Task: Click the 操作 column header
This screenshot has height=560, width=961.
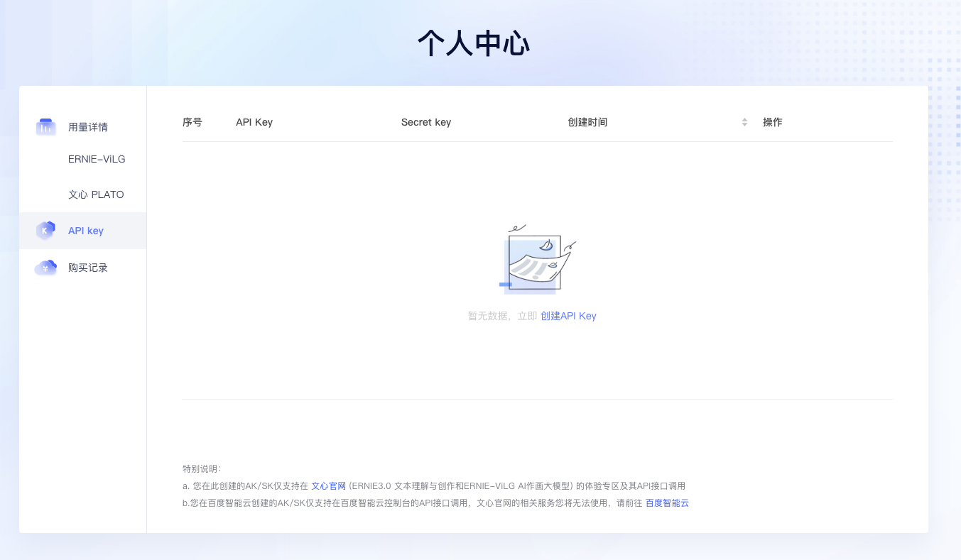Action: coord(773,122)
